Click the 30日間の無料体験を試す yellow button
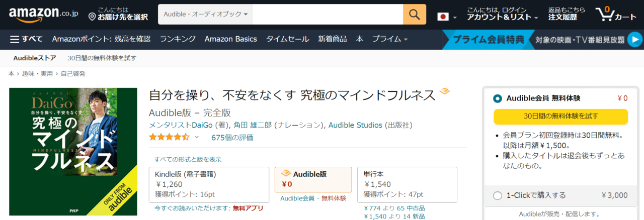 [x=560, y=116]
